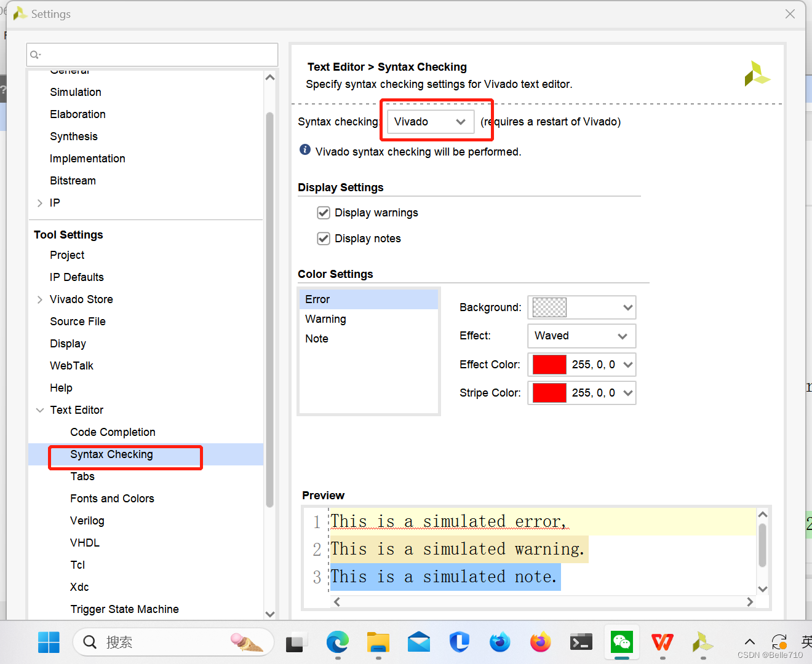Click the info icon beside syntax checking message
This screenshot has height=664, width=812.
(x=305, y=150)
